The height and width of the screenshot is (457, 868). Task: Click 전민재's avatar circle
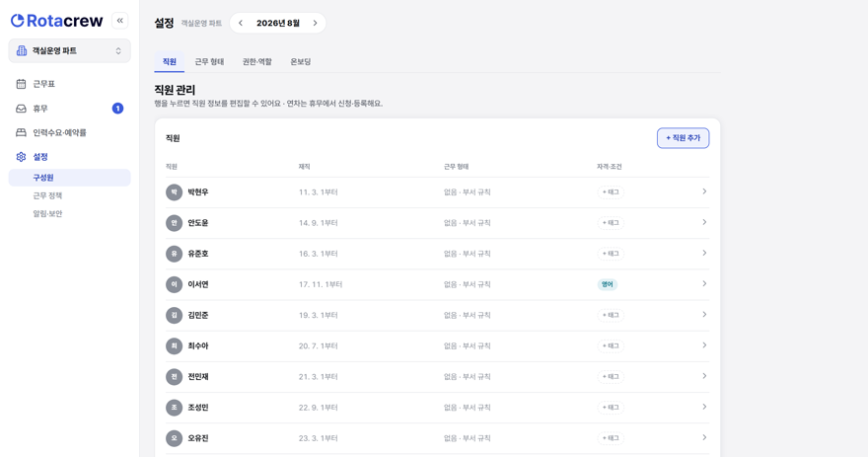[x=174, y=377]
